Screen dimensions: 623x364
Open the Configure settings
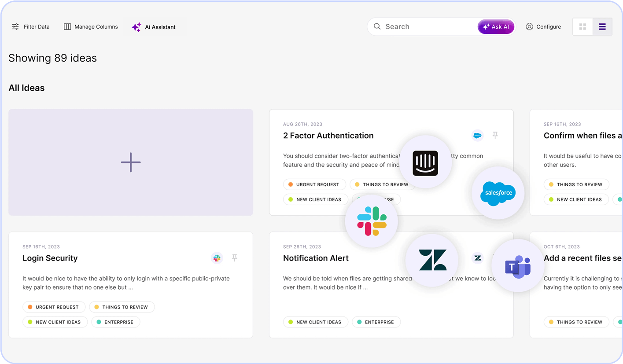coord(543,27)
